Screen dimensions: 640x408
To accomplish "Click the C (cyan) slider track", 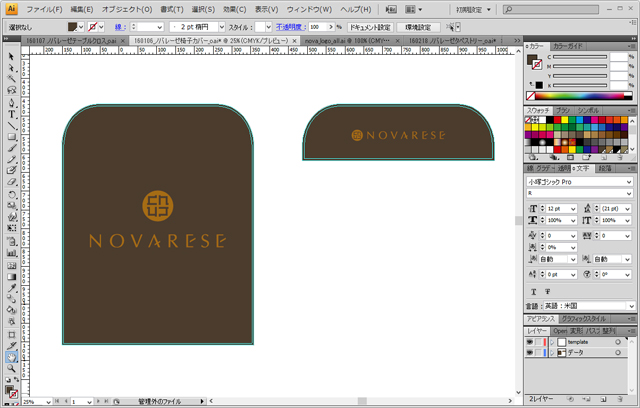I will click(580, 57).
